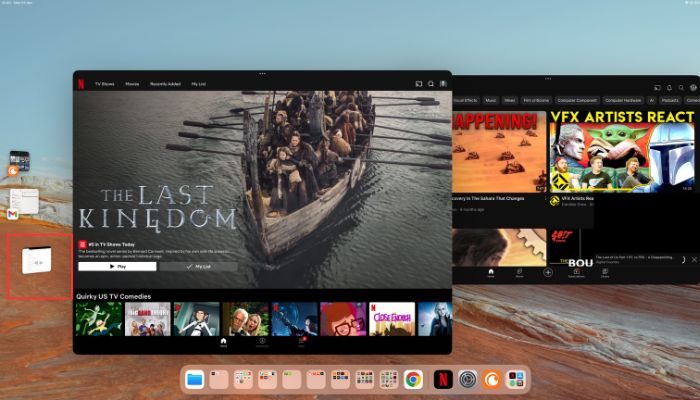
Task: Open the Movies tab in Netflix
Action: [132, 84]
